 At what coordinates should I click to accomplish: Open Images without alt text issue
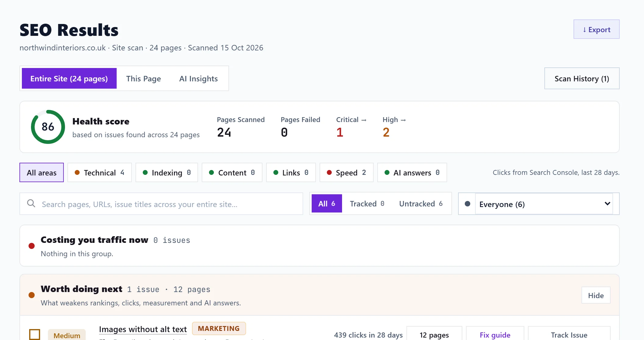tap(143, 329)
